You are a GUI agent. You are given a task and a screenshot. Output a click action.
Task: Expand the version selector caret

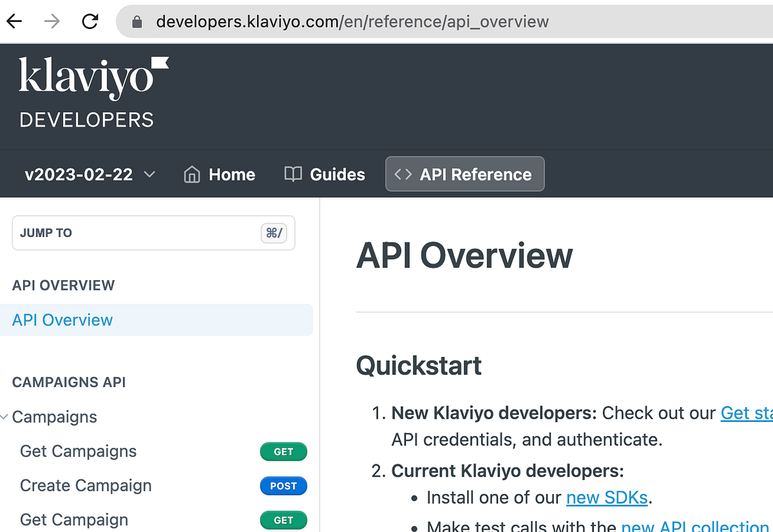point(149,174)
